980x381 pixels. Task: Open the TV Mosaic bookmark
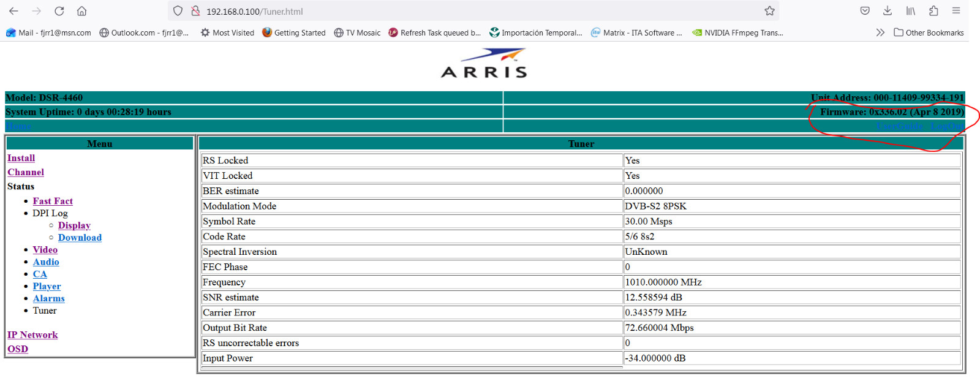point(357,32)
